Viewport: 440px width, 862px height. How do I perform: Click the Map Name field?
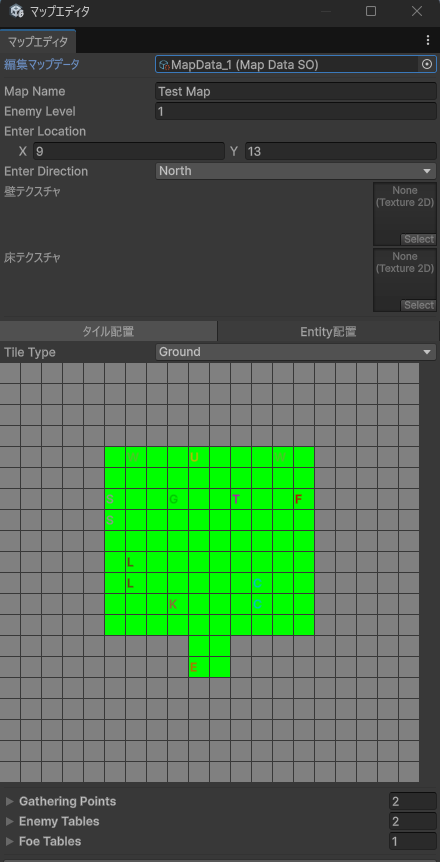[x=296, y=91]
